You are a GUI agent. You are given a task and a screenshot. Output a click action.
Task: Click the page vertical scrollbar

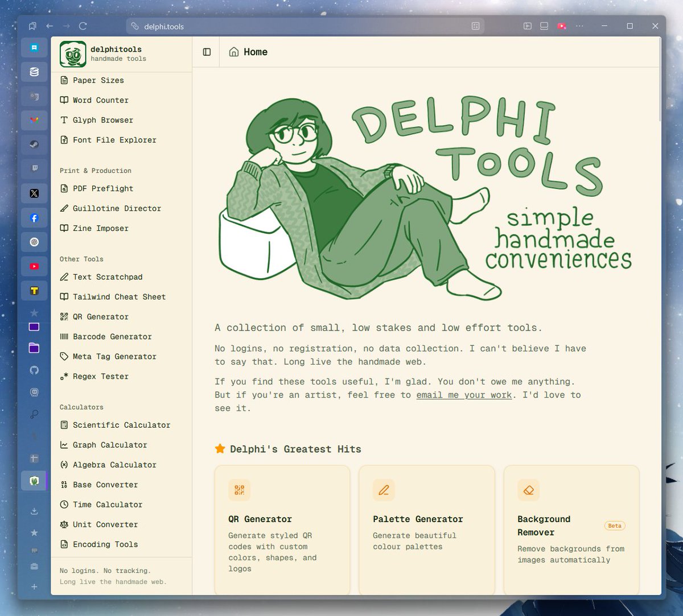[x=660, y=80]
